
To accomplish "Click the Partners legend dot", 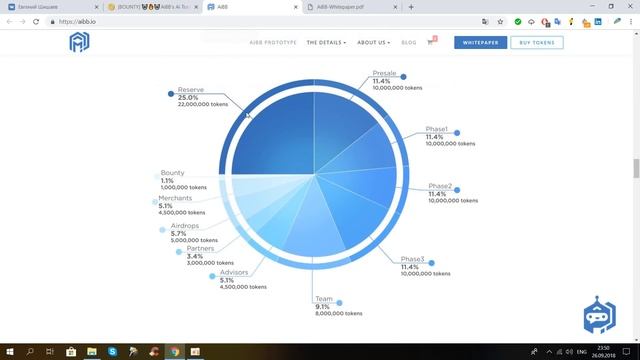I will 179,252.
